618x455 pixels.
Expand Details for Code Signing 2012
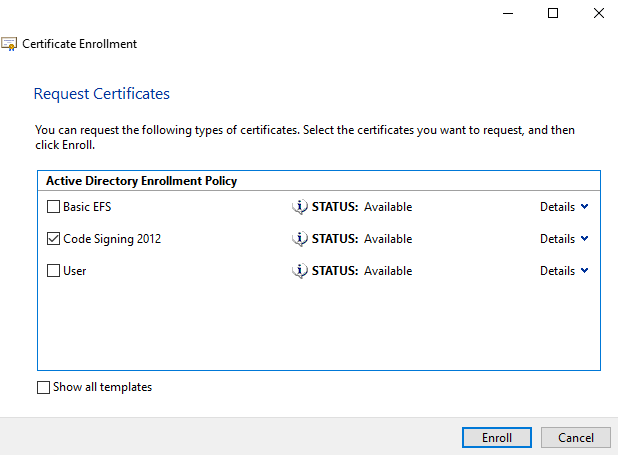[x=564, y=239]
